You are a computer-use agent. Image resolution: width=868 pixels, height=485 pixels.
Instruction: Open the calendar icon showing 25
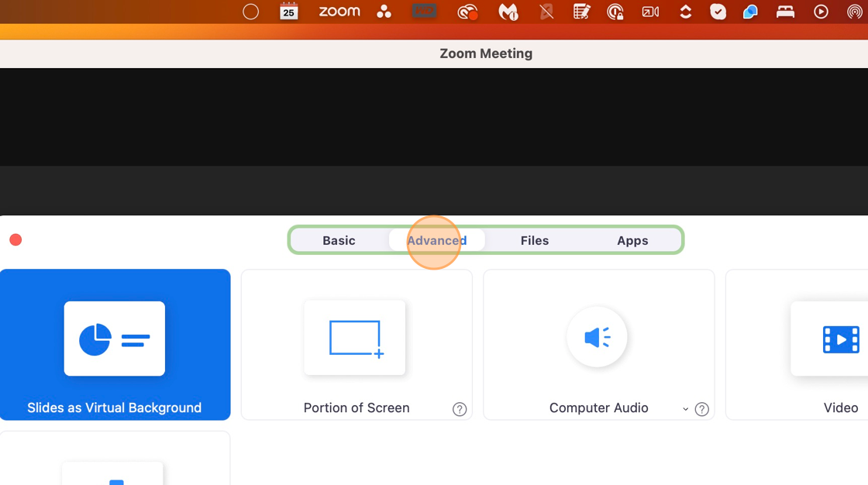[289, 12]
